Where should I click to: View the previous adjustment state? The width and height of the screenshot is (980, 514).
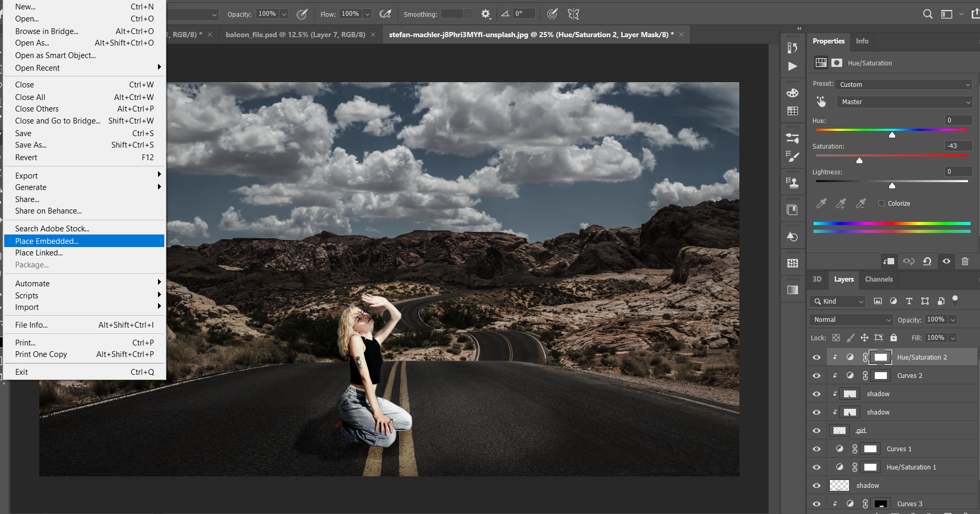[908, 261]
